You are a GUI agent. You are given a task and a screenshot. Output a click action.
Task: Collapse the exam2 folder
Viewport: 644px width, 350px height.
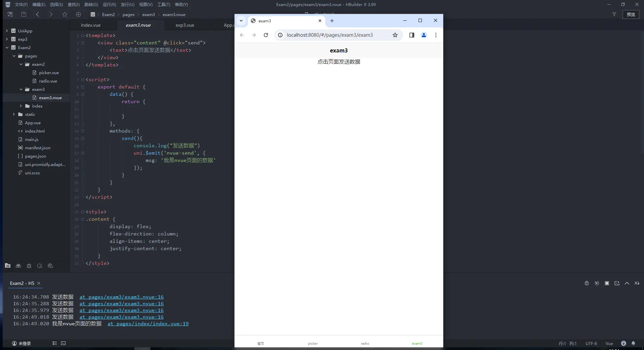click(21, 64)
